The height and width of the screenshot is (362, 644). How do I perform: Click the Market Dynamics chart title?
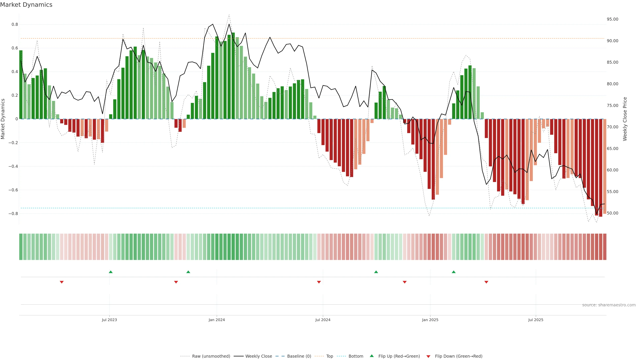26,5
